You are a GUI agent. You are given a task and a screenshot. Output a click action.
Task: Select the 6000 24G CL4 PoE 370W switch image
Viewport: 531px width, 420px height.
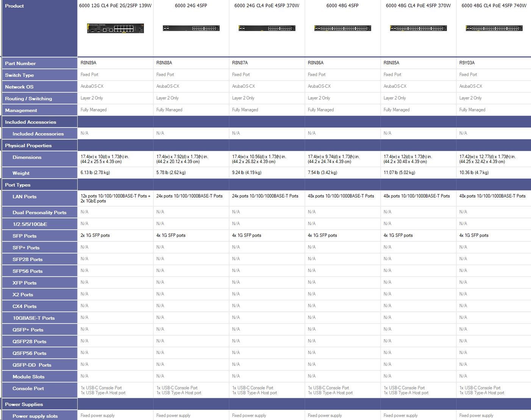pos(267,28)
